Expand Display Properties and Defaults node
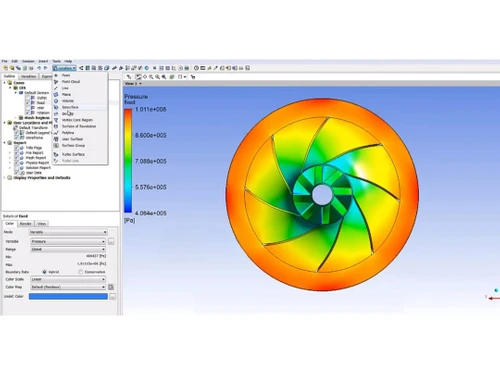 (x=5, y=178)
